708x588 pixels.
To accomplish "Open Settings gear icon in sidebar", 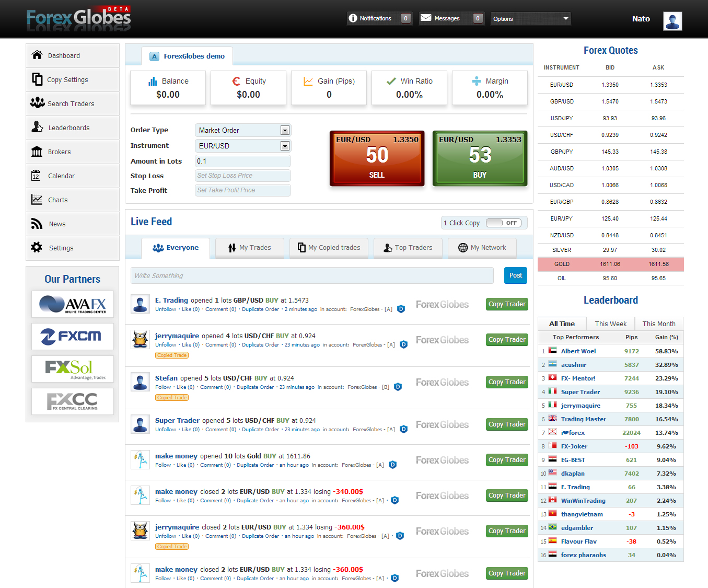I will pyautogui.click(x=37, y=248).
